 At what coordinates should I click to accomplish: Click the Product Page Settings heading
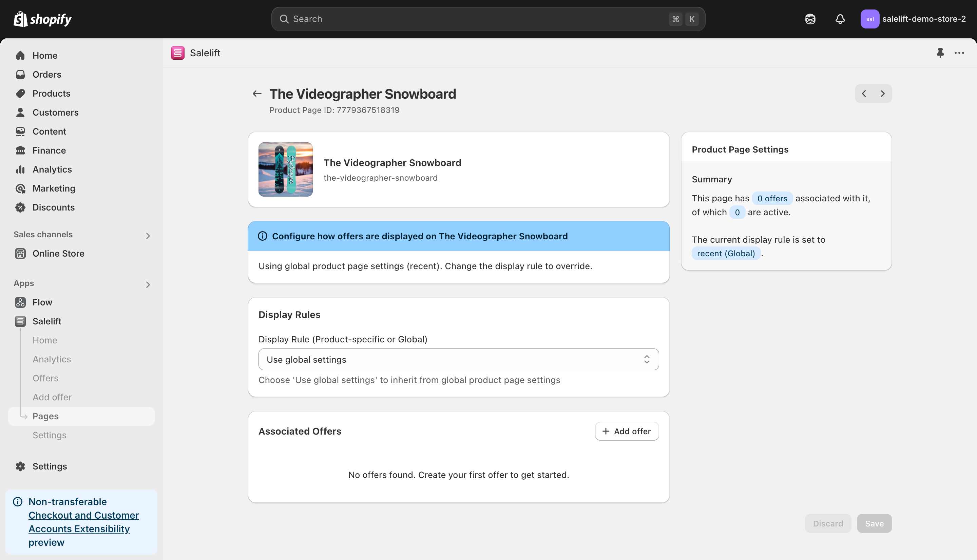coord(740,149)
